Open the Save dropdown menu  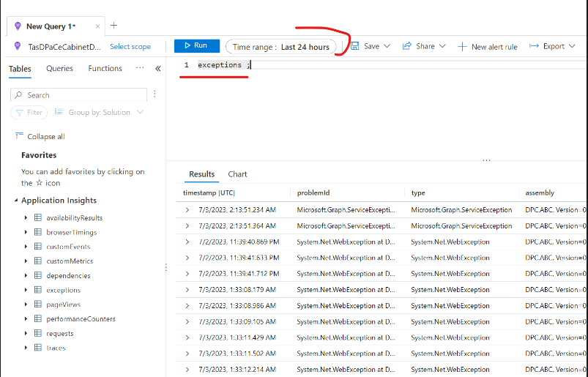371,46
